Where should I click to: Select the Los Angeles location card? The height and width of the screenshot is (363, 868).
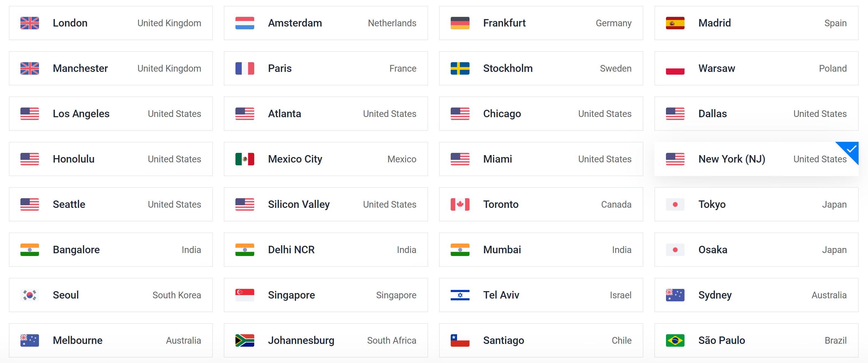111,114
